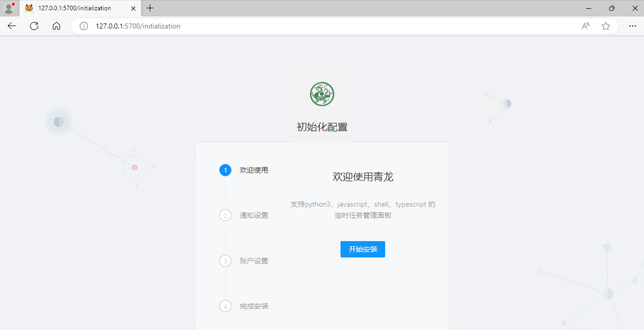This screenshot has width=644, height=330.
Task: Select step 4 circle for 完成安装
Action: (225, 306)
